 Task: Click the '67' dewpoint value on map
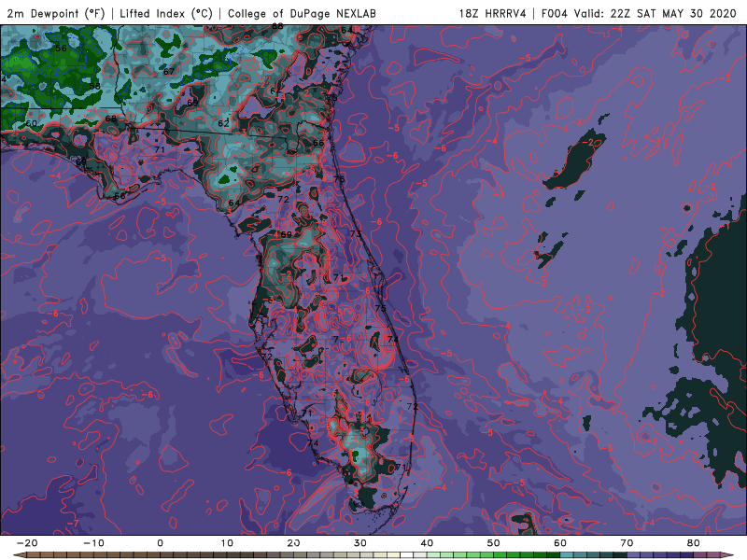(x=169, y=72)
